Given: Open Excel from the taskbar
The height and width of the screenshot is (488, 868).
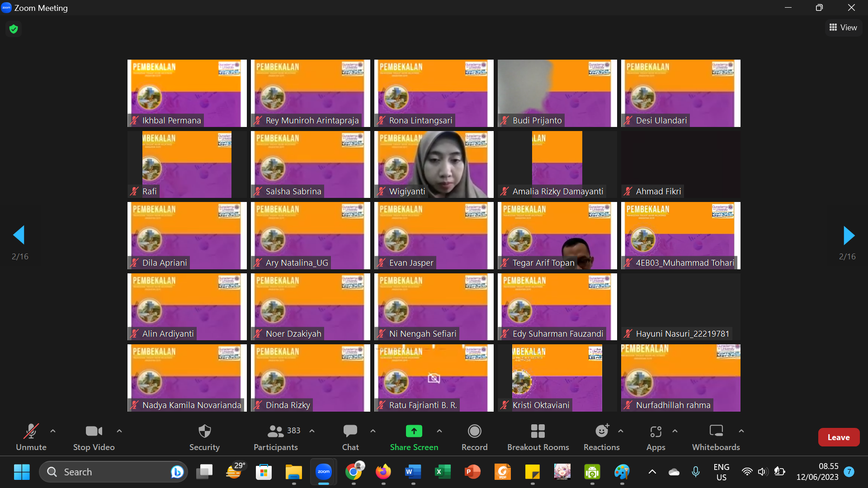Looking at the screenshot, I should [x=443, y=472].
